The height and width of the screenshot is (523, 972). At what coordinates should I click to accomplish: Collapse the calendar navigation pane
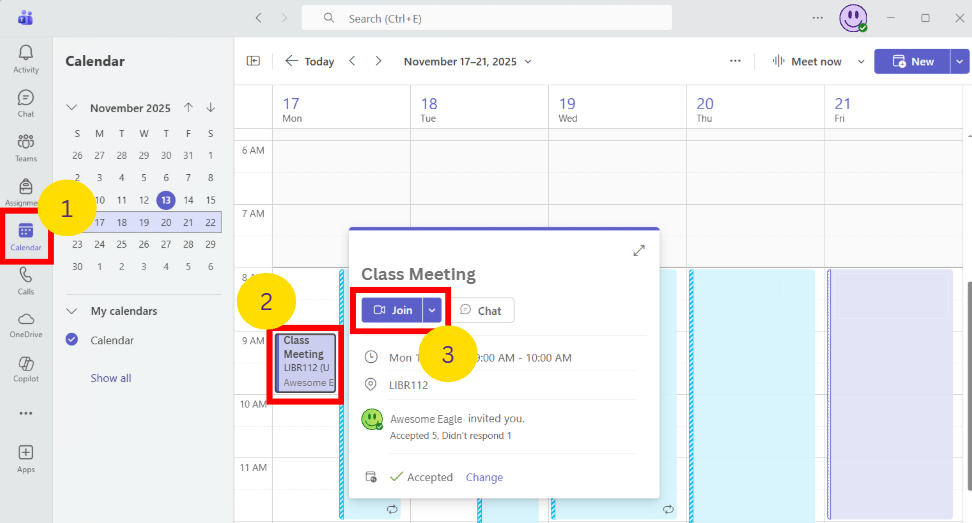pyautogui.click(x=253, y=61)
